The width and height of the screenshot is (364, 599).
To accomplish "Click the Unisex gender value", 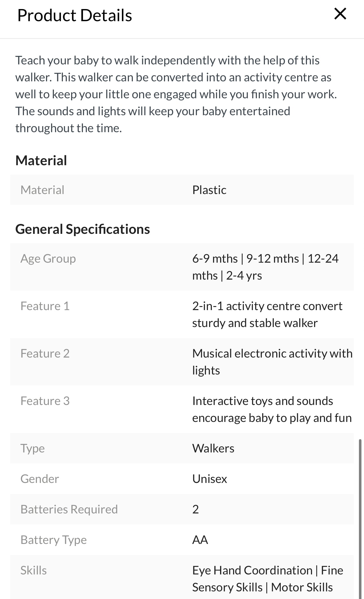I will point(209,479).
